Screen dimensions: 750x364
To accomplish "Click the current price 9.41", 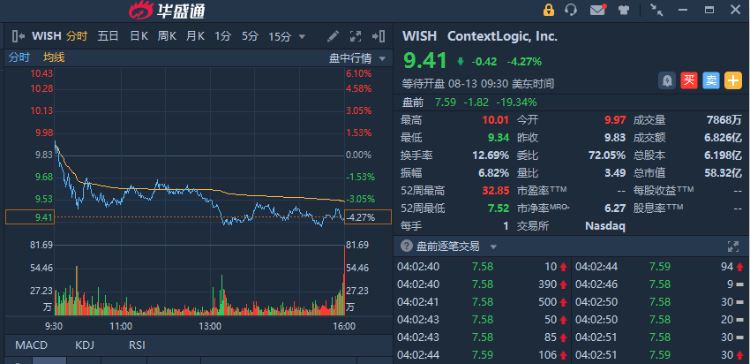I will pos(425,61).
